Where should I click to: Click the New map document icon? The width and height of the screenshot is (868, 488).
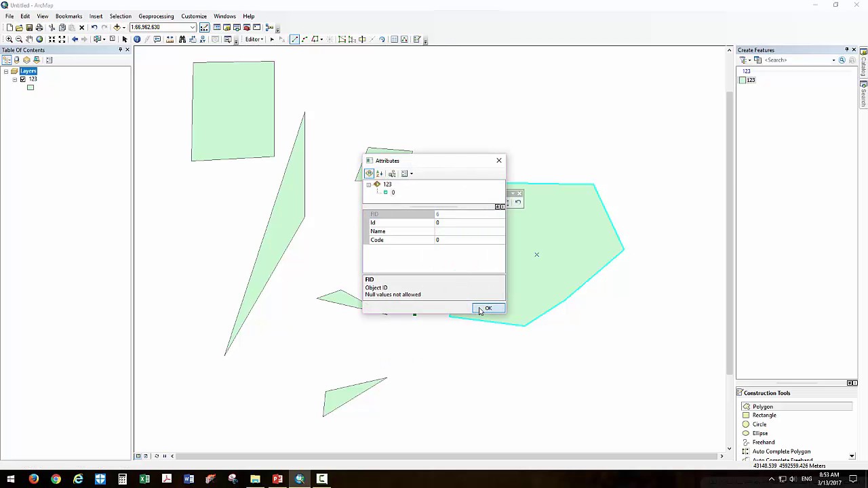pyautogui.click(x=9, y=27)
